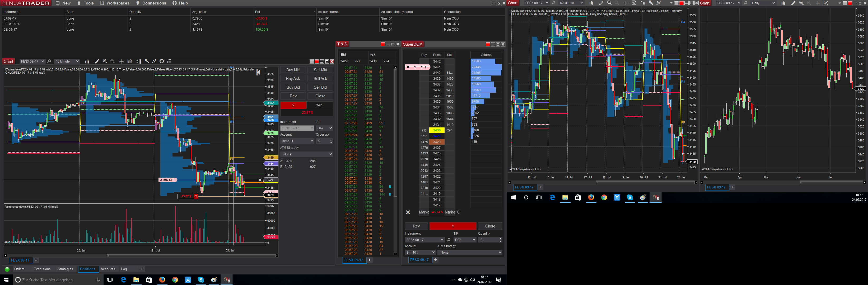This screenshot has width=868, height=285.
Task: Show data box in 15 Minute chart
Action: pyautogui.click(x=130, y=61)
